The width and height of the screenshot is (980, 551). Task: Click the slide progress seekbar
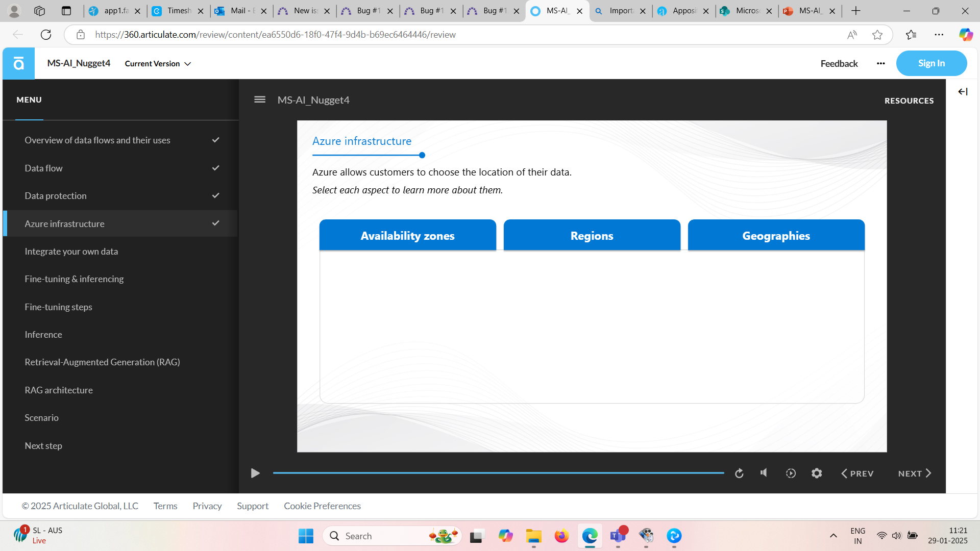pyautogui.click(x=499, y=473)
